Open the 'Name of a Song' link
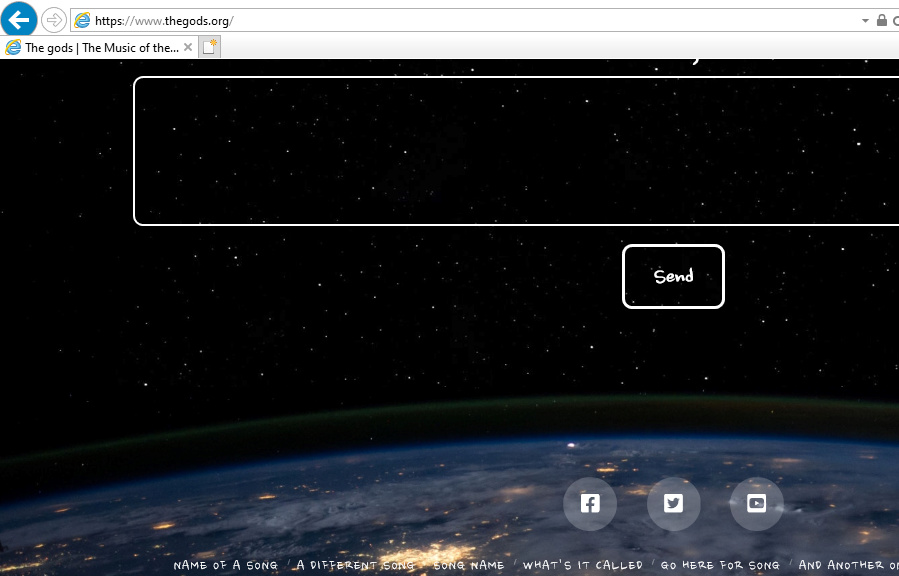The image size is (899, 576). (225, 565)
